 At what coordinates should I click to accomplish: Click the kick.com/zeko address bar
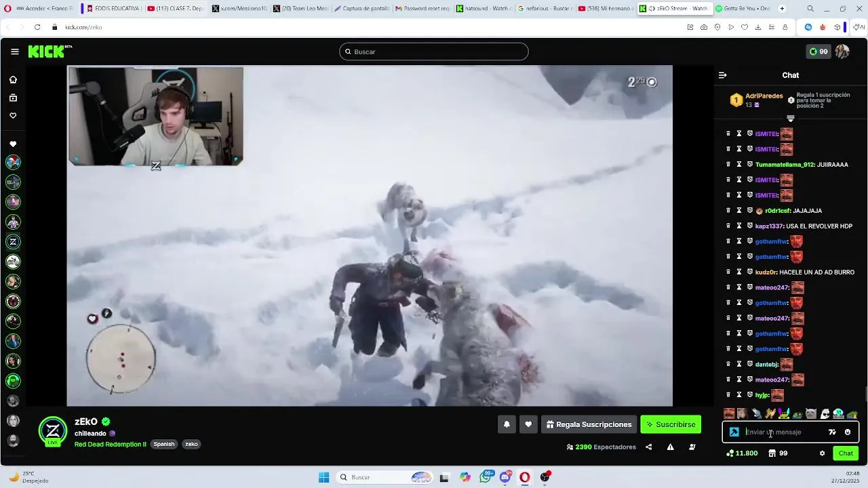[83, 27]
